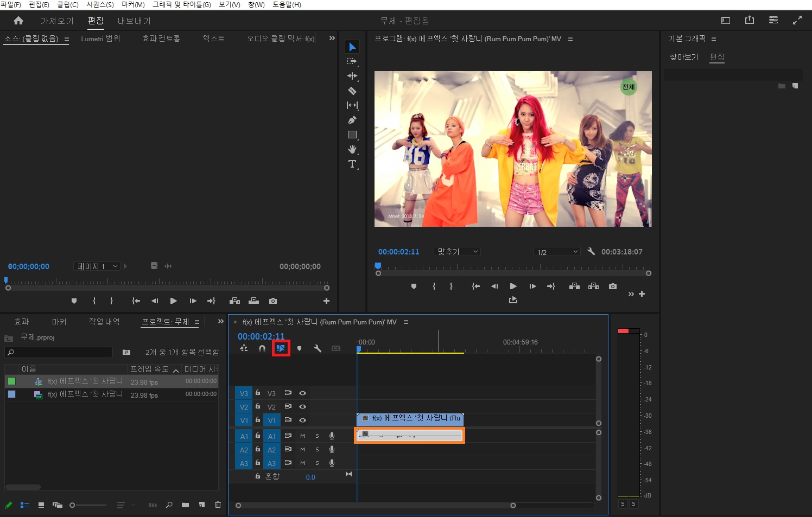Image resolution: width=812 pixels, height=517 pixels.
Task: Mute audio track A1
Action: point(302,436)
